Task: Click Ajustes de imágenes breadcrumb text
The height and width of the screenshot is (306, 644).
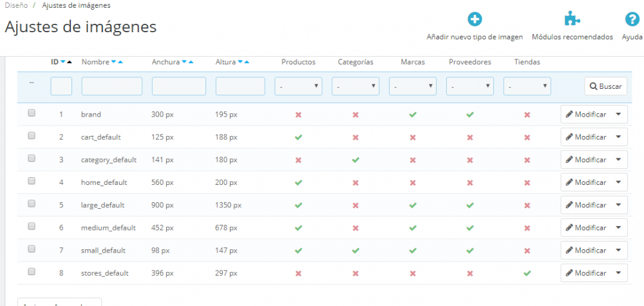Action: [x=76, y=6]
